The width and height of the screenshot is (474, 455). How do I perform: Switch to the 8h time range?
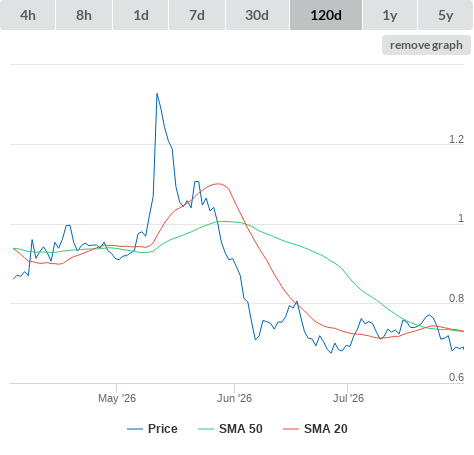[84, 15]
